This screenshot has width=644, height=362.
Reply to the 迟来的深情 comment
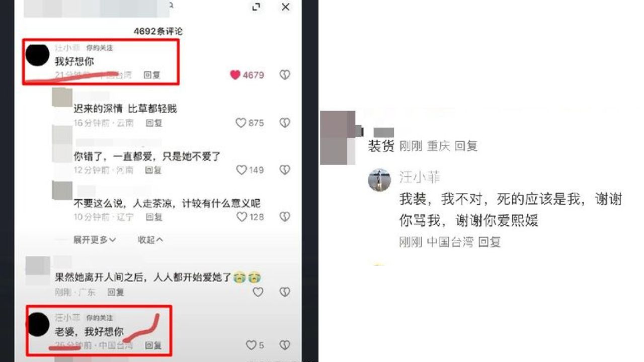(153, 123)
